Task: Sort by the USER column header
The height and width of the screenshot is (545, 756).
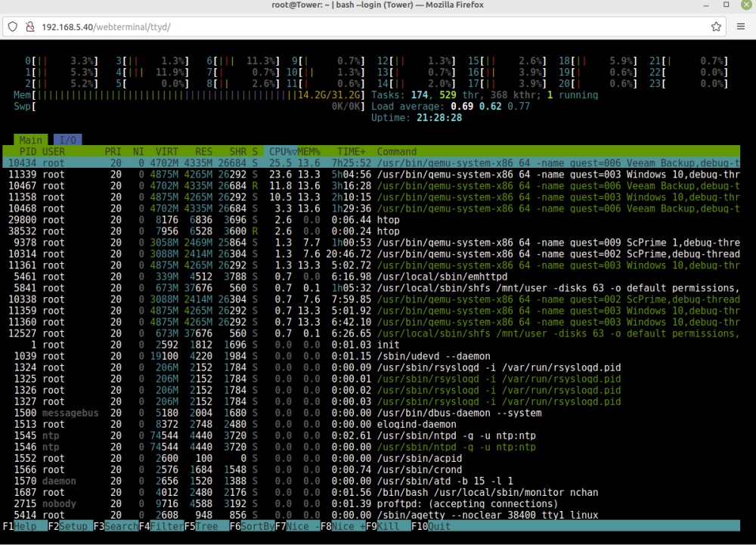Action: click(x=54, y=151)
